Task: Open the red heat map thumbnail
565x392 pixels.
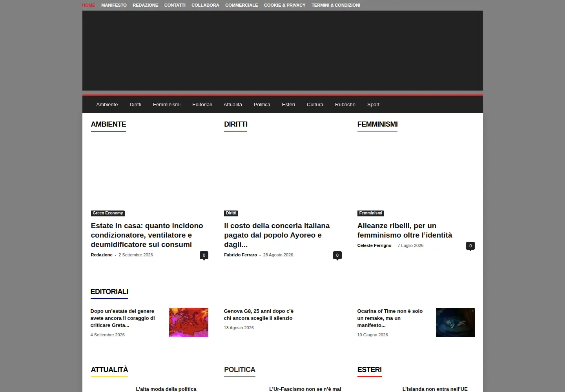Action: point(189,322)
